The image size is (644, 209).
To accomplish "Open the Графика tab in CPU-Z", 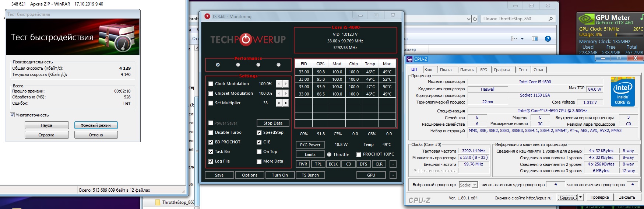I will coord(502,70).
